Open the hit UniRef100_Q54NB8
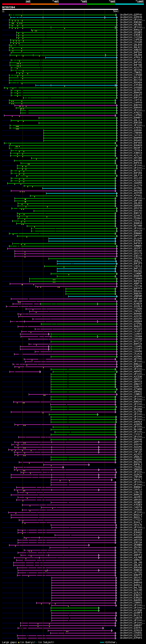Image resolution: width=146 pixels, height=644 pixels. coord(131,545)
